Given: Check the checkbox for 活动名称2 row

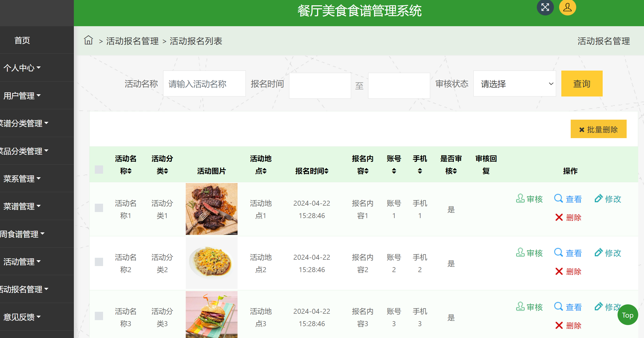Looking at the screenshot, I should 99,262.
